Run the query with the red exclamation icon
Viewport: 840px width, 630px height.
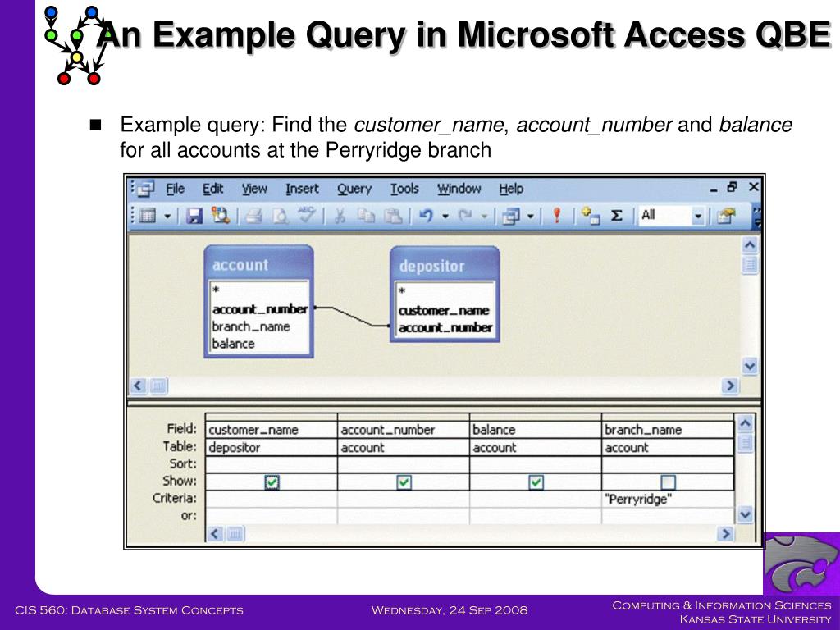(x=557, y=216)
